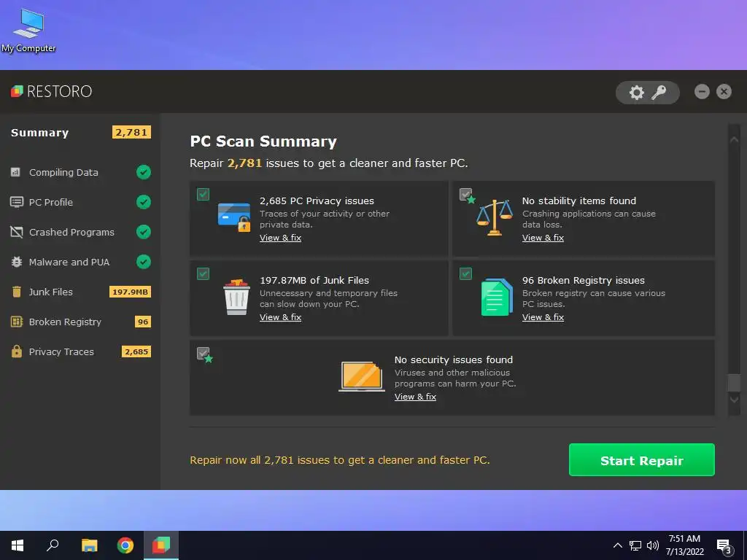This screenshot has height=560, width=747.
Task: Click the Privacy Traces padlock icon
Action: [17, 351]
